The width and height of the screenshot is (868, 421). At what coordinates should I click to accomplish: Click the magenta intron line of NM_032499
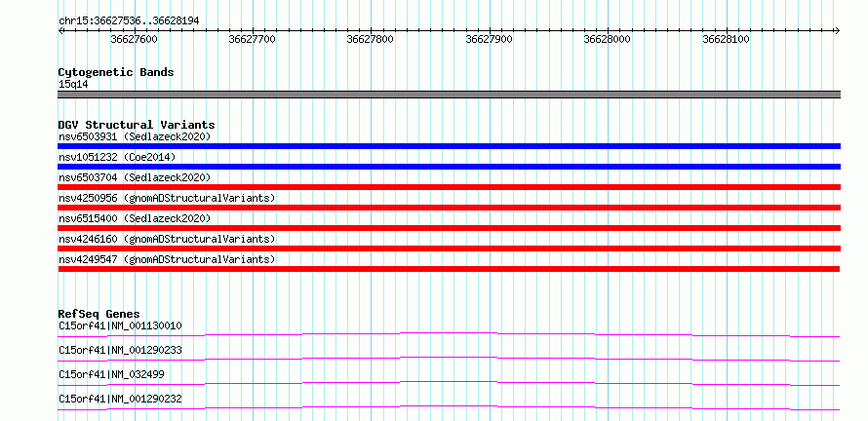[449, 383]
